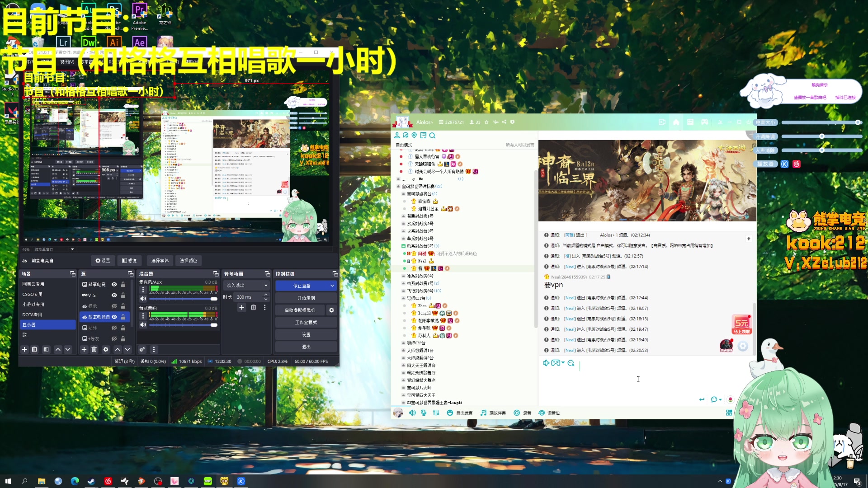Open scene filters icon in scenes toolbar
Viewport: 868px width, 488px height.
pos(46,349)
